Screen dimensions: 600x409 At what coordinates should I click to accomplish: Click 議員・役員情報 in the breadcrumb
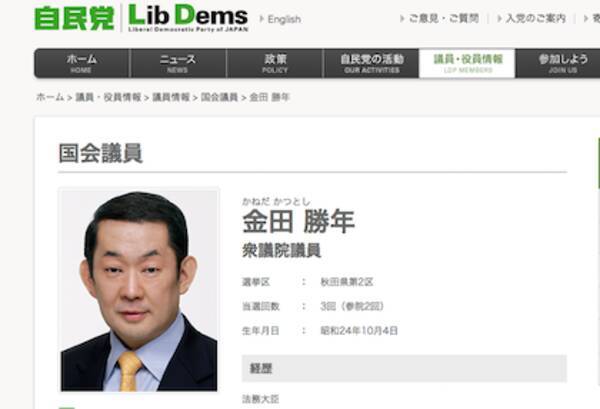(x=108, y=97)
